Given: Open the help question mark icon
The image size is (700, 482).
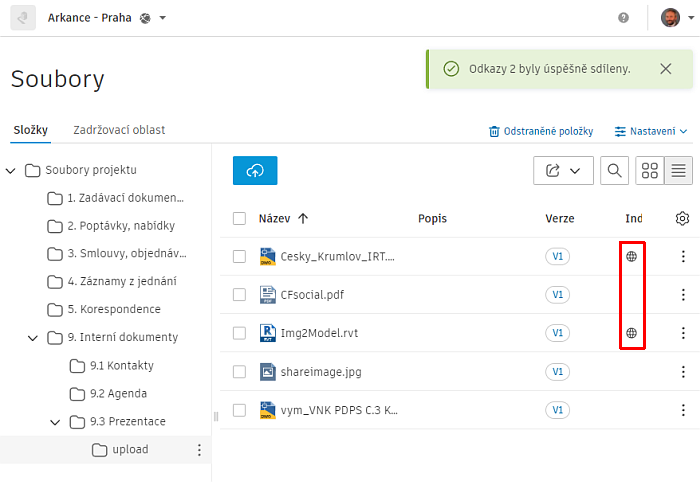Looking at the screenshot, I should tap(624, 18).
